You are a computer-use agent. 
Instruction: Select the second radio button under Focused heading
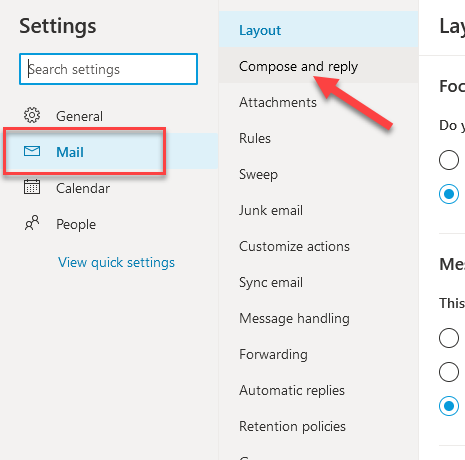point(449,194)
